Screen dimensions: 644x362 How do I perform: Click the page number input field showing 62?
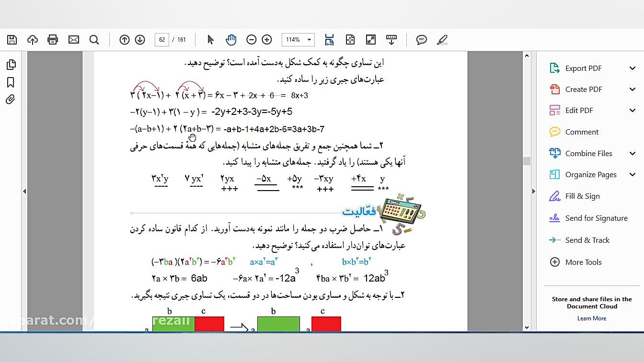click(162, 40)
